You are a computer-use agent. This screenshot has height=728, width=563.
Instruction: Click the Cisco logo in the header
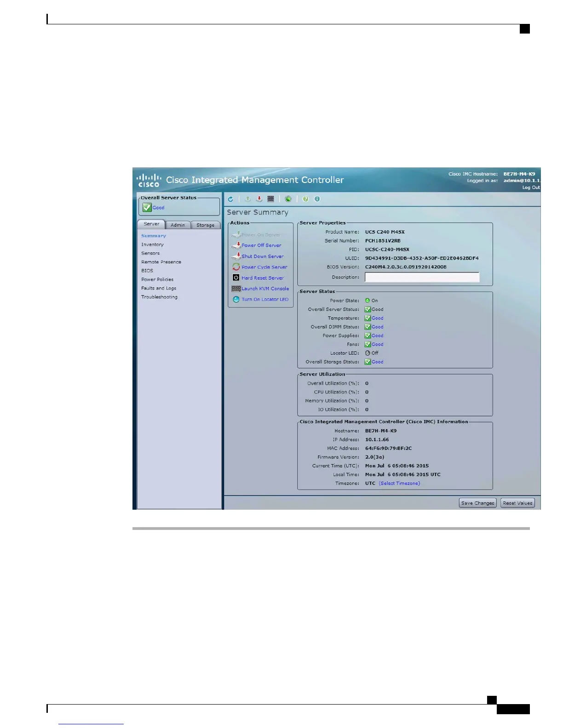pyautogui.click(x=149, y=180)
